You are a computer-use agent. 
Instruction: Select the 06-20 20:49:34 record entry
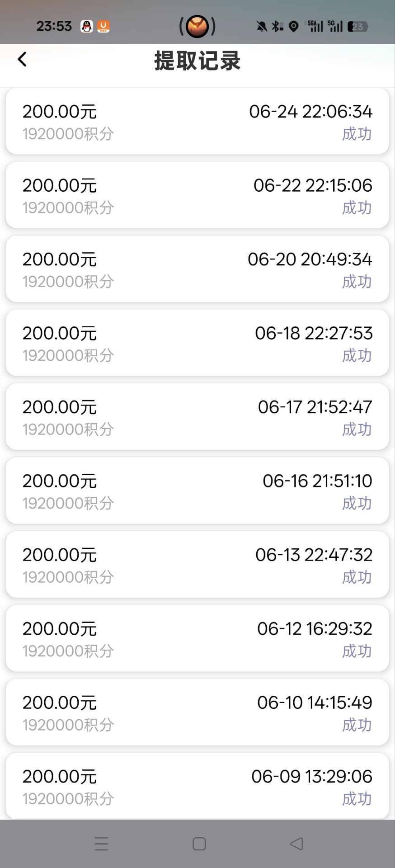pyautogui.click(x=197, y=269)
